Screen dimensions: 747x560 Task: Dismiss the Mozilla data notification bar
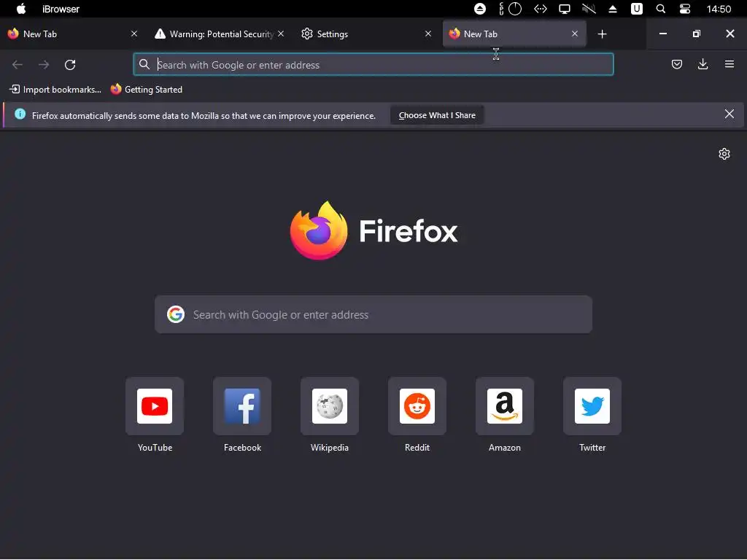pos(729,114)
